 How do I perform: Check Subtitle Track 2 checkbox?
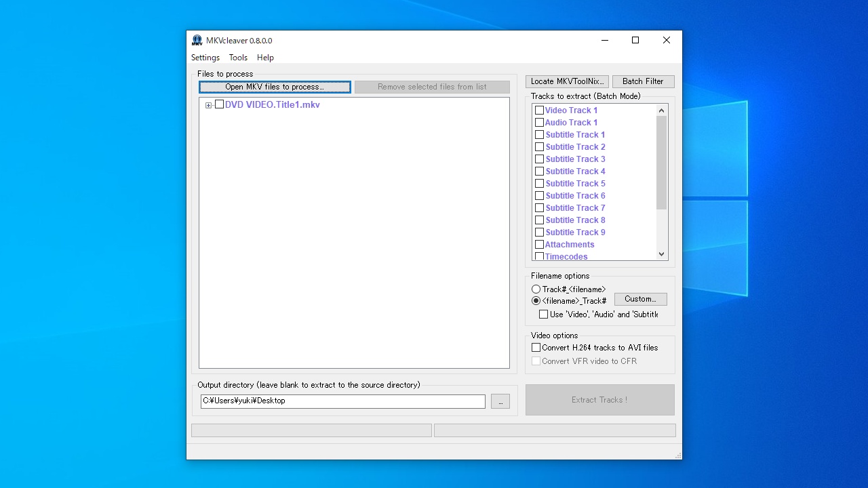point(539,147)
